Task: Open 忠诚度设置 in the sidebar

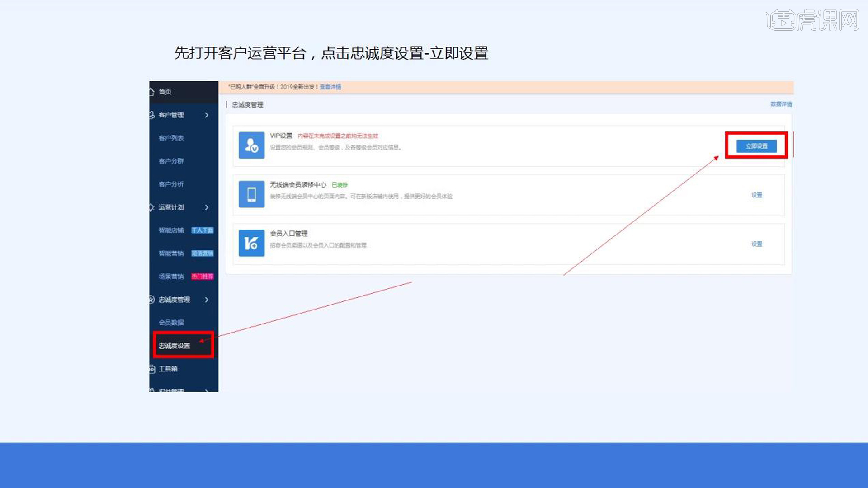Action: [x=174, y=345]
